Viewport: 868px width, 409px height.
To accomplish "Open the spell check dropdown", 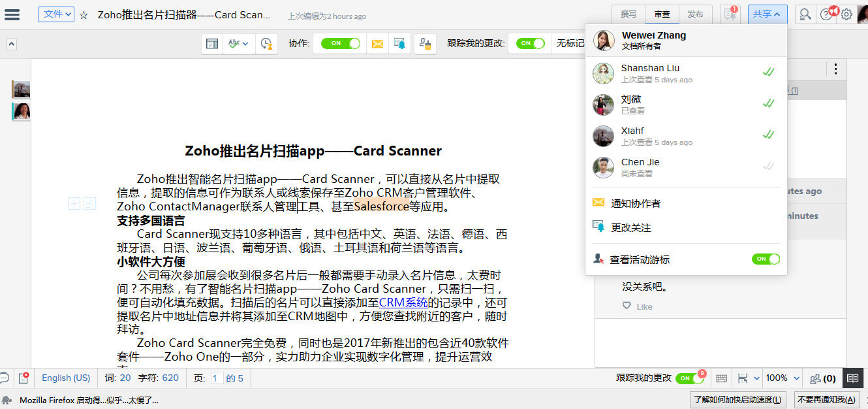I will click(238, 44).
